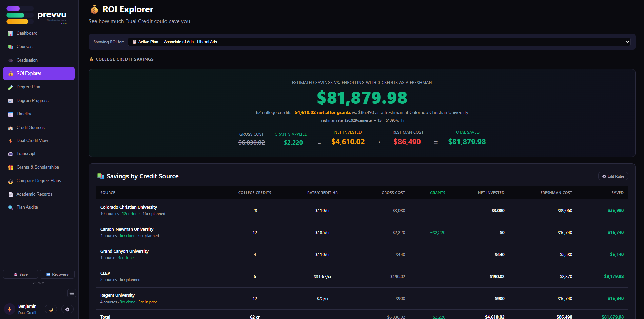
Task: Click the $81,879.98 estimated savings headline
Action: (362, 98)
